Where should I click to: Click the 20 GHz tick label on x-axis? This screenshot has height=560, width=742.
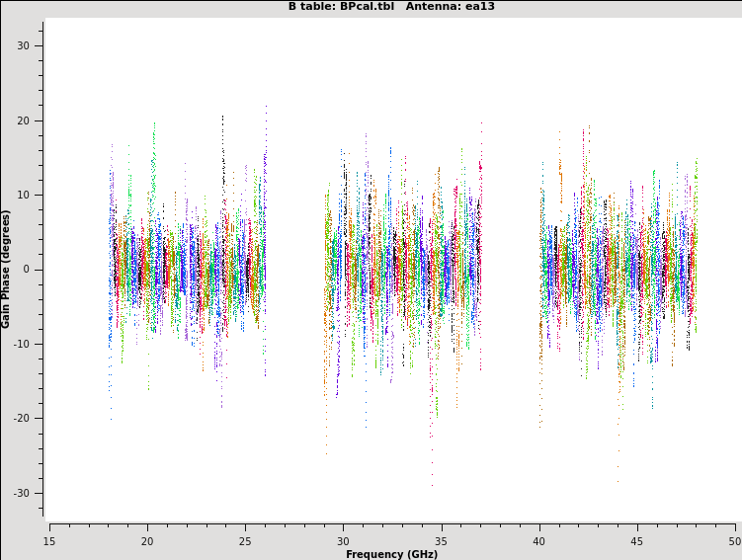(147, 540)
